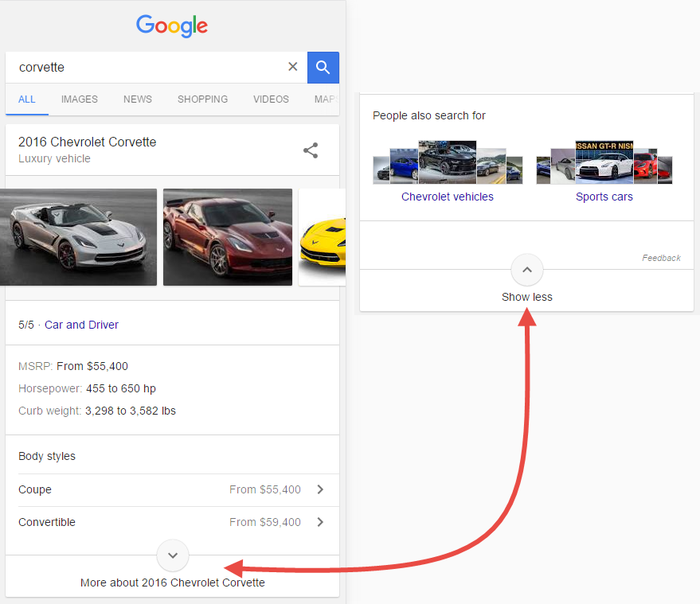
Task: Click the Google logo
Action: (x=172, y=26)
